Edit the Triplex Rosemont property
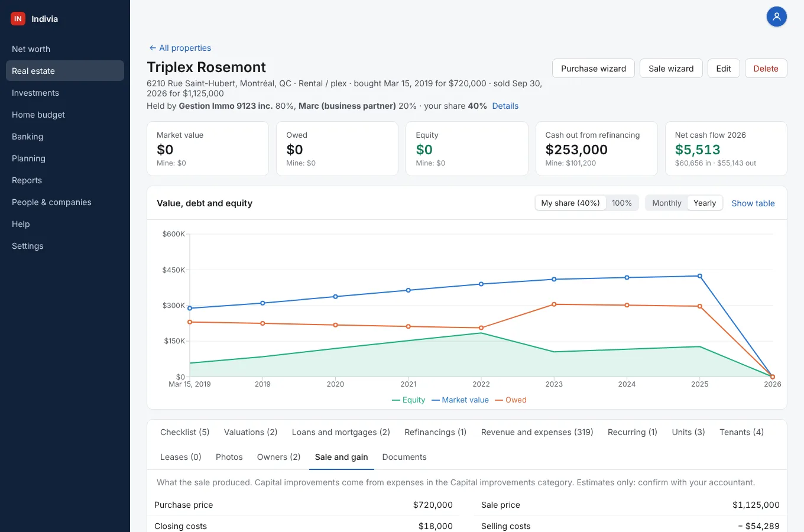This screenshot has width=804, height=532. tap(724, 69)
